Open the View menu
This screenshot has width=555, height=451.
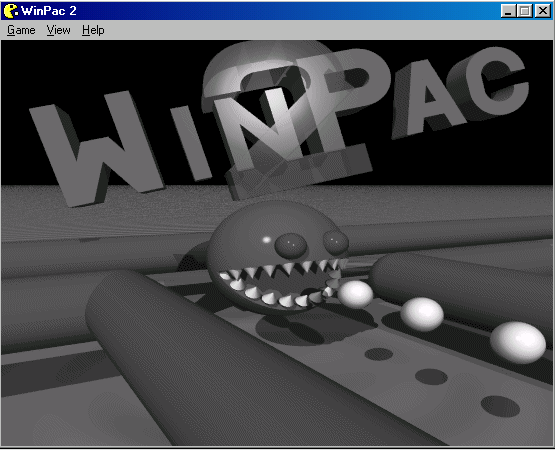click(x=58, y=30)
